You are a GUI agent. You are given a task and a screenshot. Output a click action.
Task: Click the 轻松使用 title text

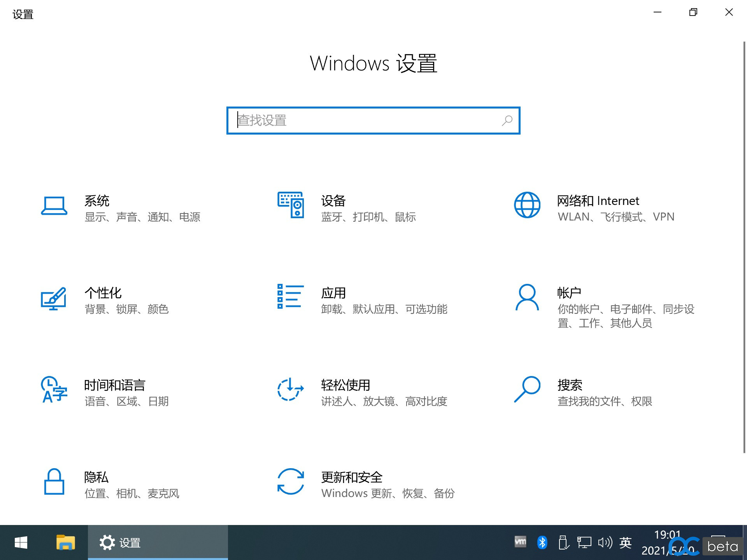pyautogui.click(x=345, y=385)
